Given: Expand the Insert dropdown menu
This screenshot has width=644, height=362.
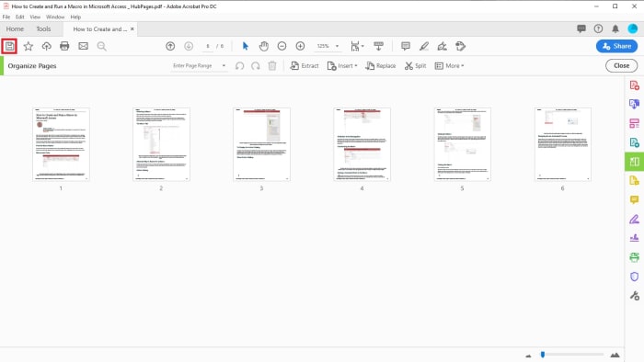Looking at the screenshot, I should 342,65.
